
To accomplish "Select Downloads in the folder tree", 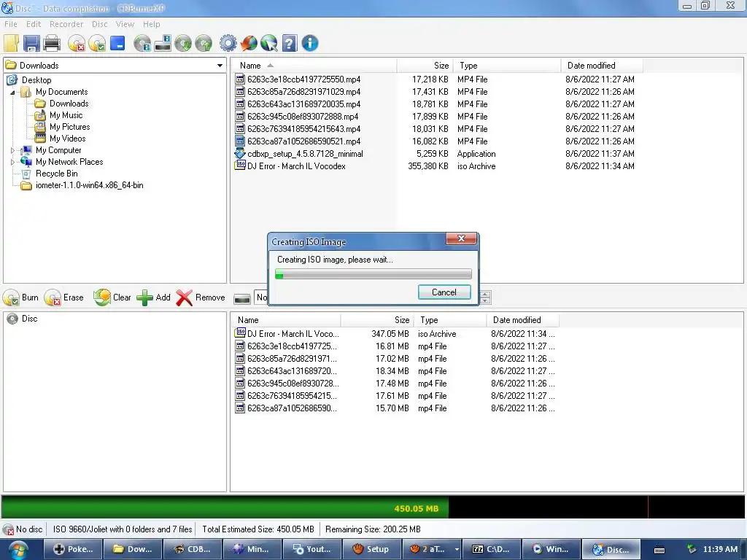I will tap(69, 104).
